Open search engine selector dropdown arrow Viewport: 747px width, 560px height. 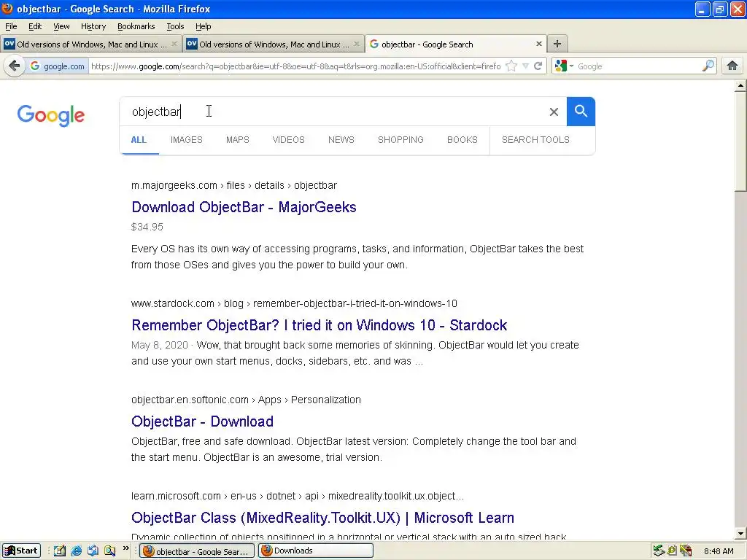tap(572, 66)
